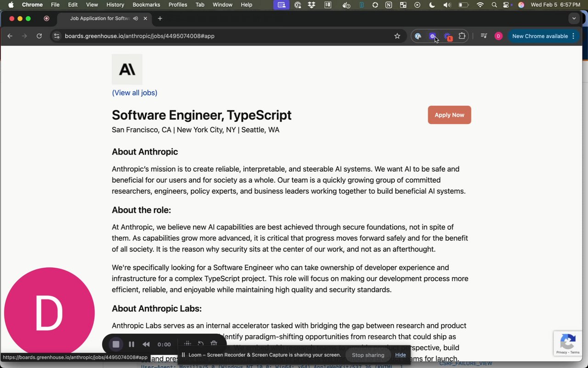Open the Chrome three-dot menu
The image size is (588, 368).
[573, 36]
